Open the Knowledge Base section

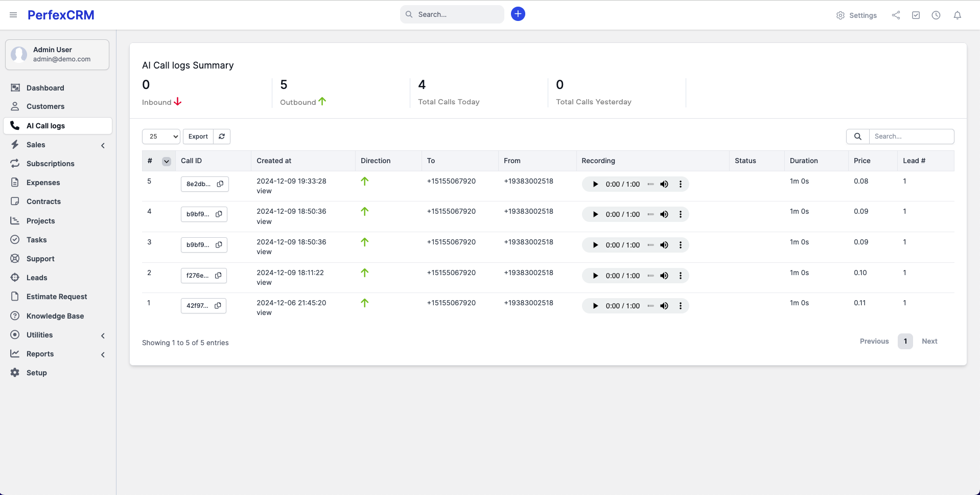click(55, 316)
